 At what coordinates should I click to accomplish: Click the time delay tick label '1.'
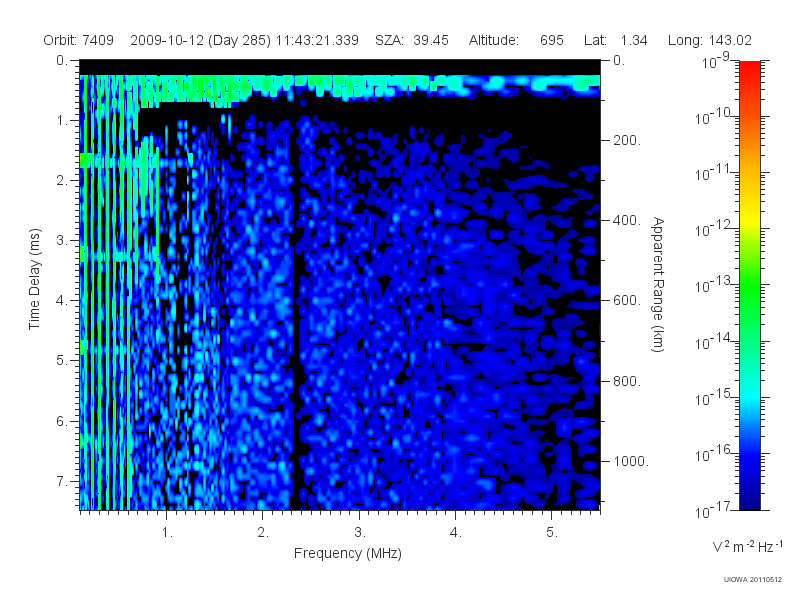[x=62, y=121]
